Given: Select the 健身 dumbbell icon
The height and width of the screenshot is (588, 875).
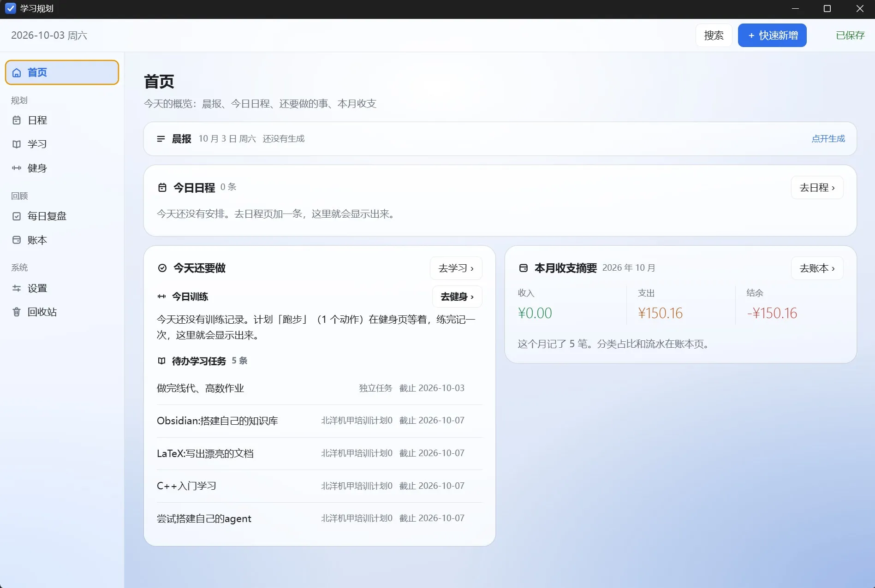Looking at the screenshot, I should [x=17, y=168].
